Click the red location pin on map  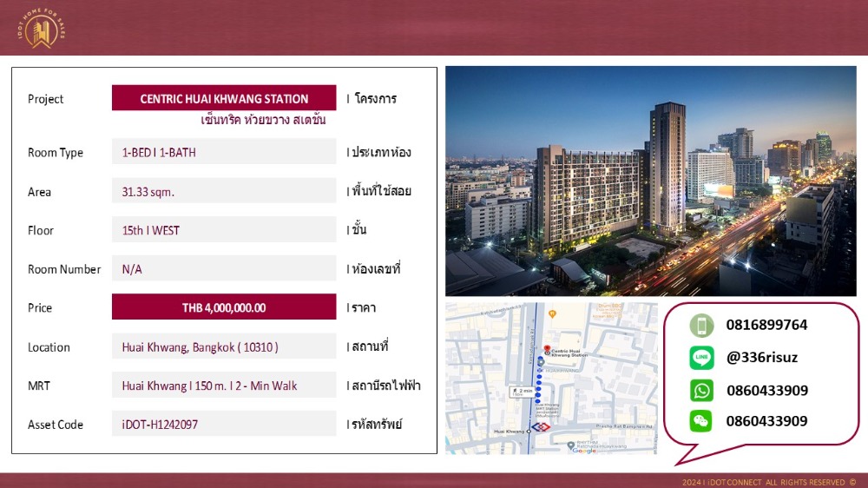pos(547,350)
